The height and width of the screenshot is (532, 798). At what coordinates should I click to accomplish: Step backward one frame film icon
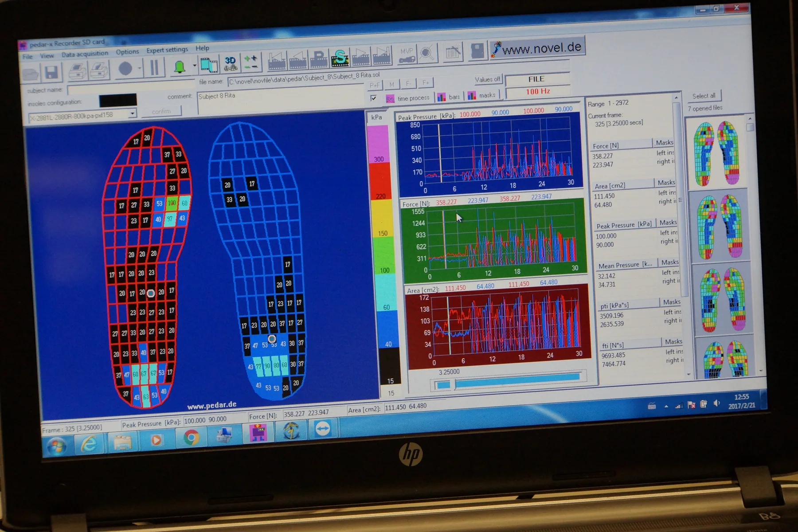298,60
